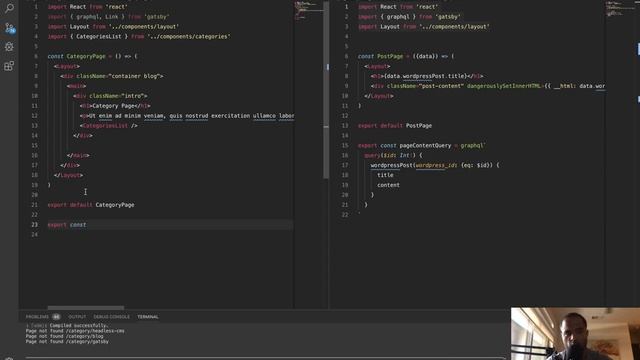Open the Search view in activity bar
The width and height of the screenshot is (640, 360).
(x=9, y=8)
